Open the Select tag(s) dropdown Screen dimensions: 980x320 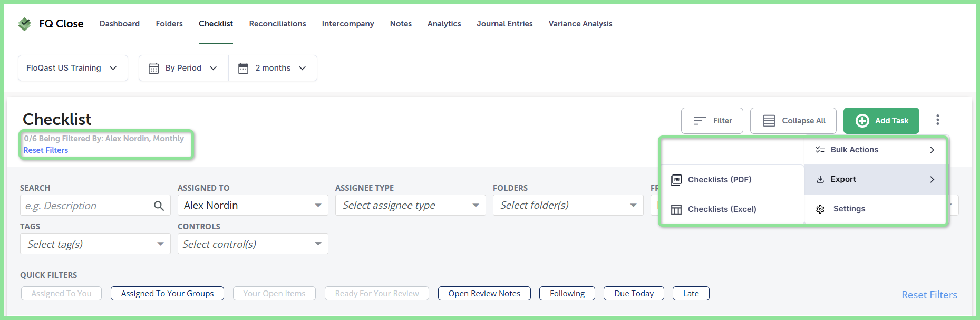point(95,244)
